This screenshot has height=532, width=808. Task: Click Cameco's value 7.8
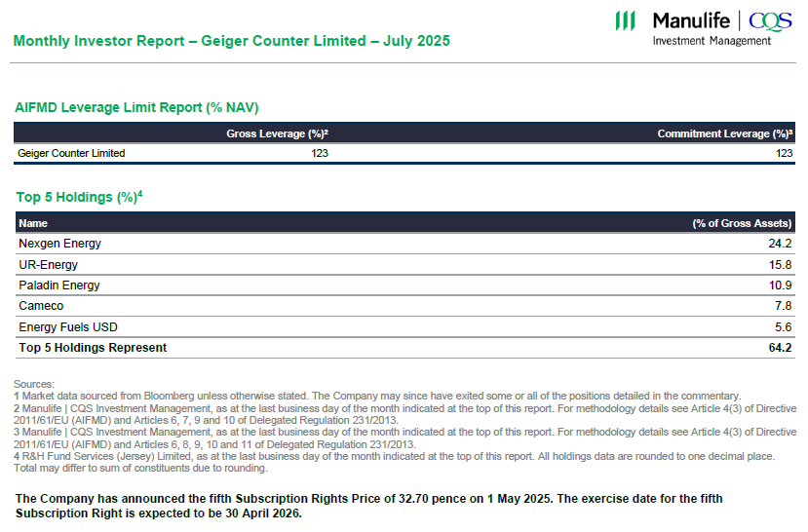(x=784, y=306)
